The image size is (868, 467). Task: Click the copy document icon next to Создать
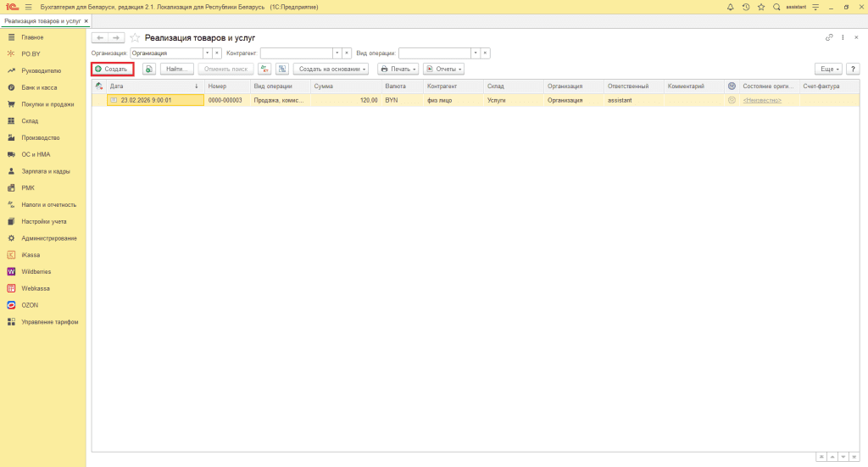pyautogui.click(x=148, y=69)
